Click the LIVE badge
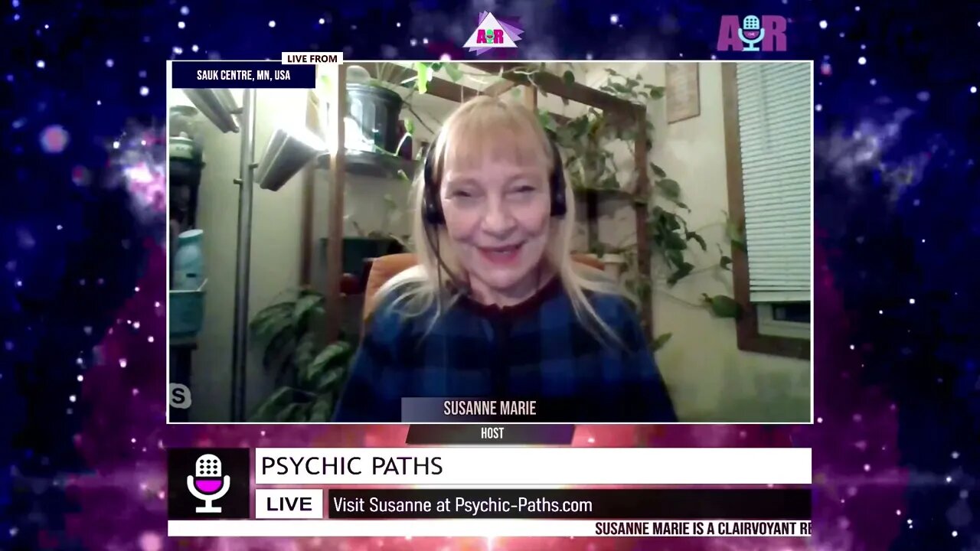The image size is (980, 551). (289, 504)
